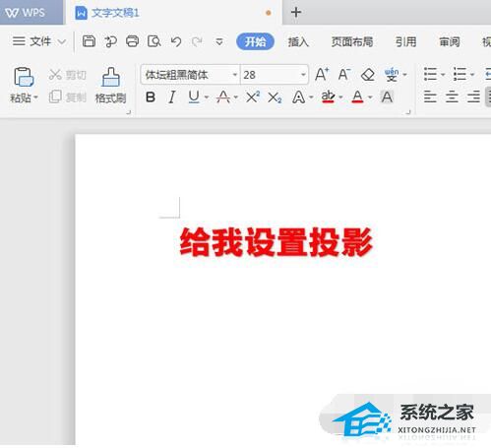Click the text effects outlined A icon
The height and width of the screenshot is (448, 491).
tap(298, 97)
